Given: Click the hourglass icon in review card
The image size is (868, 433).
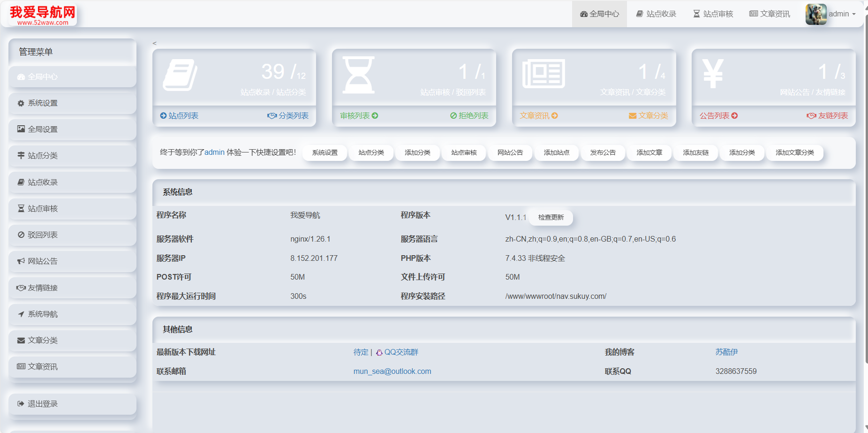Looking at the screenshot, I should (x=358, y=75).
